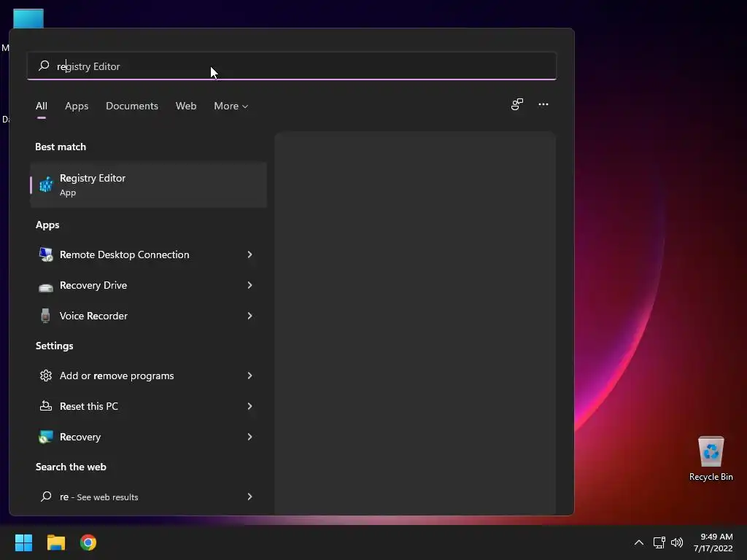The width and height of the screenshot is (747, 560).
Task: Open the three-dot options menu
Action: point(543,104)
